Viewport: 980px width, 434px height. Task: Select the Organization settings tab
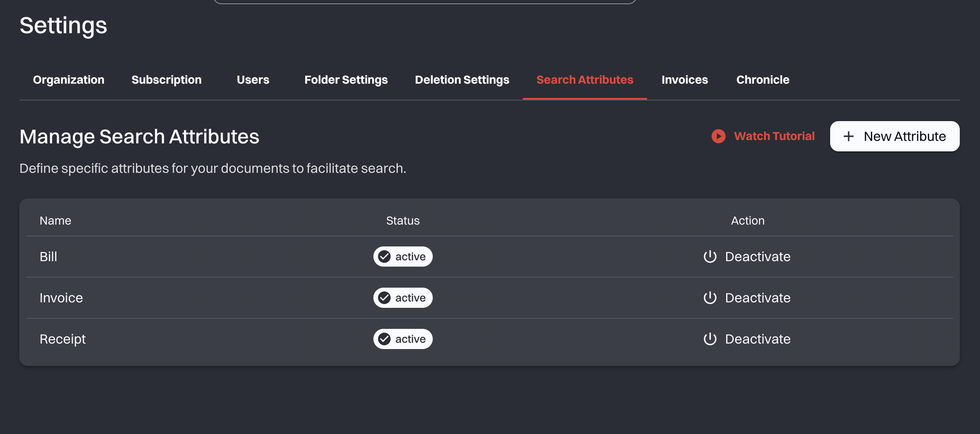click(69, 79)
